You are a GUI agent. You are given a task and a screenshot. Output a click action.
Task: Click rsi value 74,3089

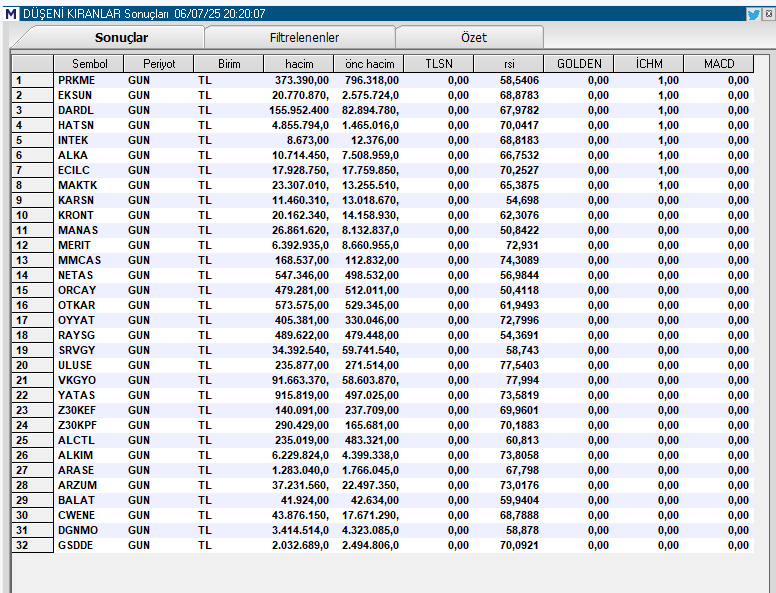519,260
